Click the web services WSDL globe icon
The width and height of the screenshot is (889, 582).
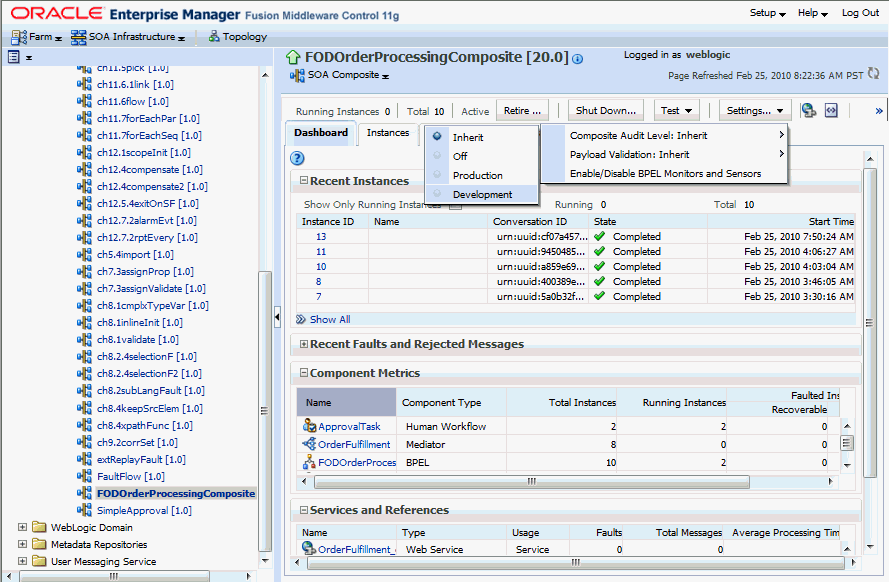(807, 109)
